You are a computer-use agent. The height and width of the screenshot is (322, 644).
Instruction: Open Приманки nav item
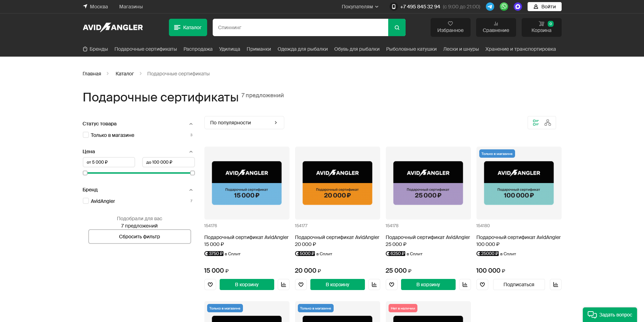point(259,49)
